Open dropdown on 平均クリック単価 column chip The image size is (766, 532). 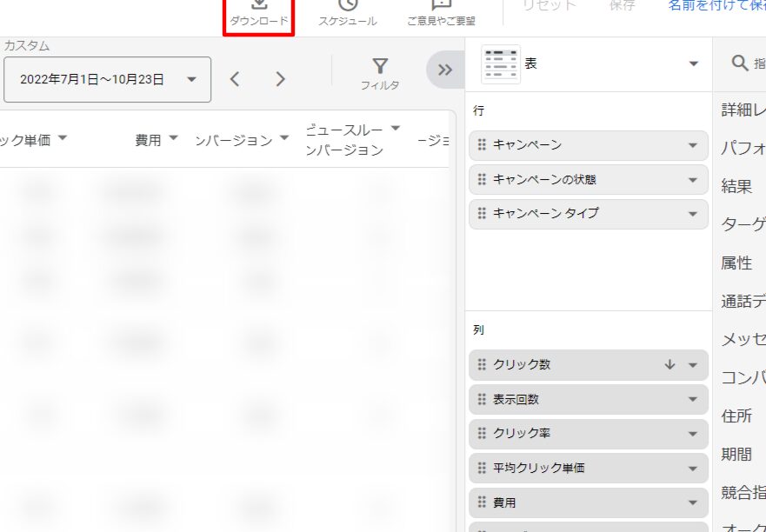coord(693,469)
